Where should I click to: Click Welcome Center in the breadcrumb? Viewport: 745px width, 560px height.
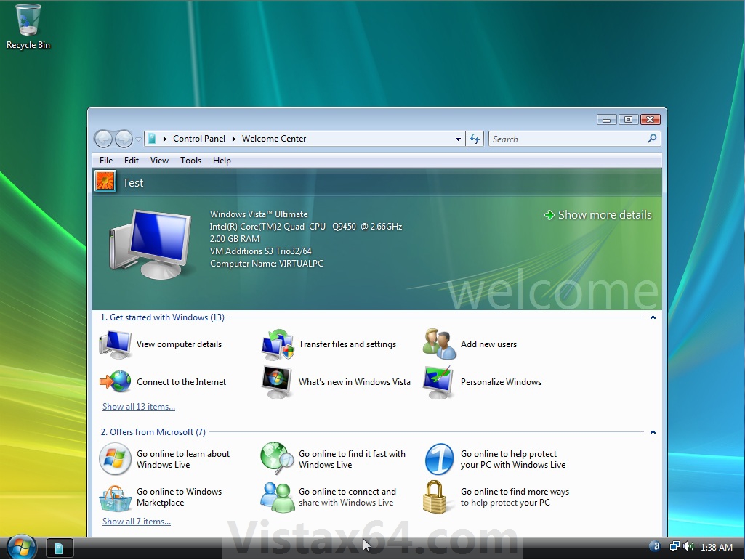point(274,139)
